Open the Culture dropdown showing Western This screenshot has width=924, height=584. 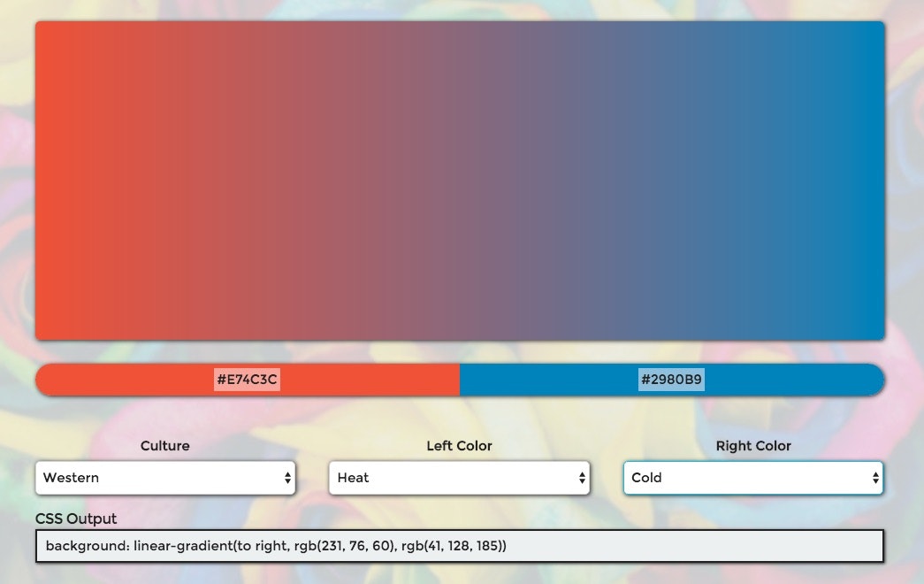pos(165,478)
